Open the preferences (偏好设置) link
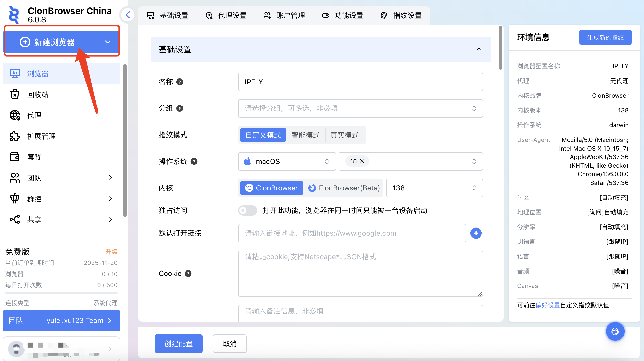The width and height of the screenshot is (644, 361). [x=548, y=305]
